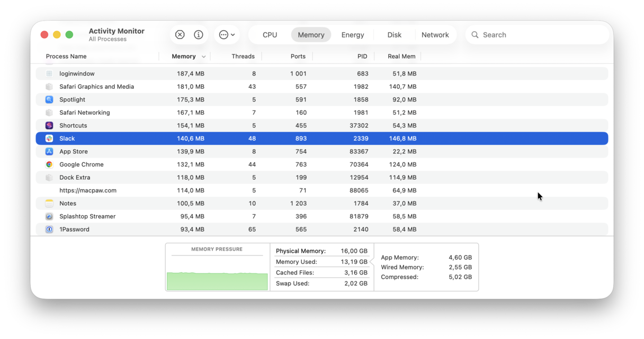
Task: Click the Dock Extra process icon
Action: [x=49, y=177]
